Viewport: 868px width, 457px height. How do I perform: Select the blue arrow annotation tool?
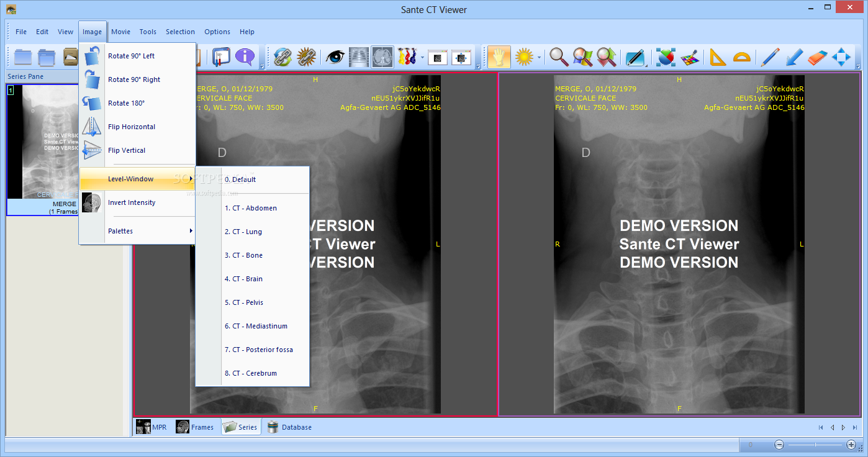pyautogui.click(x=794, y=57)
